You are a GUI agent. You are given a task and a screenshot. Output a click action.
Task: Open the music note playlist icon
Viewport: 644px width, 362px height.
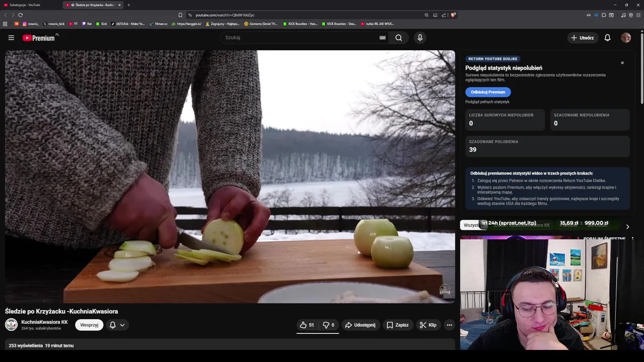pyautogui.click(x=623, y=15)
